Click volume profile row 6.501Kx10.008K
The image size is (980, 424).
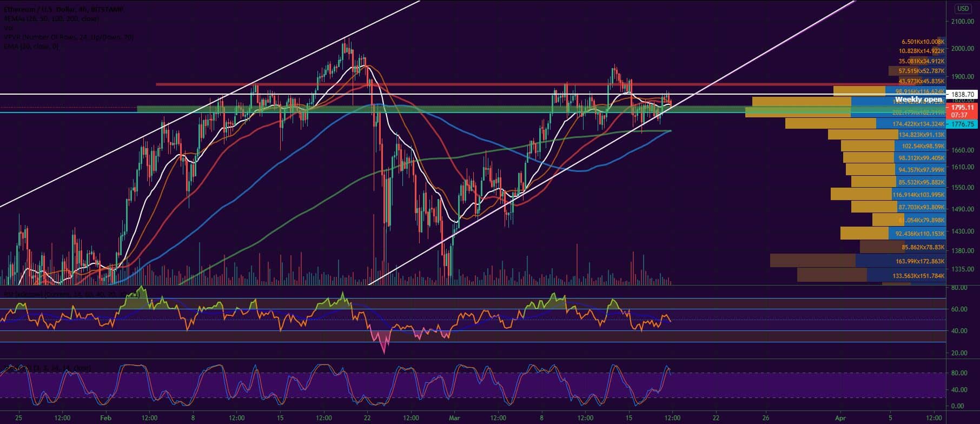(x=923, y=42)
